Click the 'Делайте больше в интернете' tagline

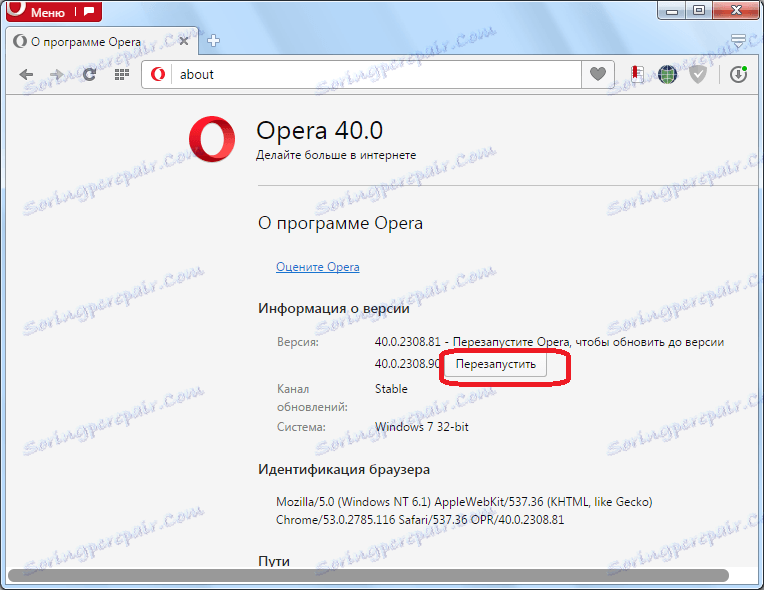[336, 155]
